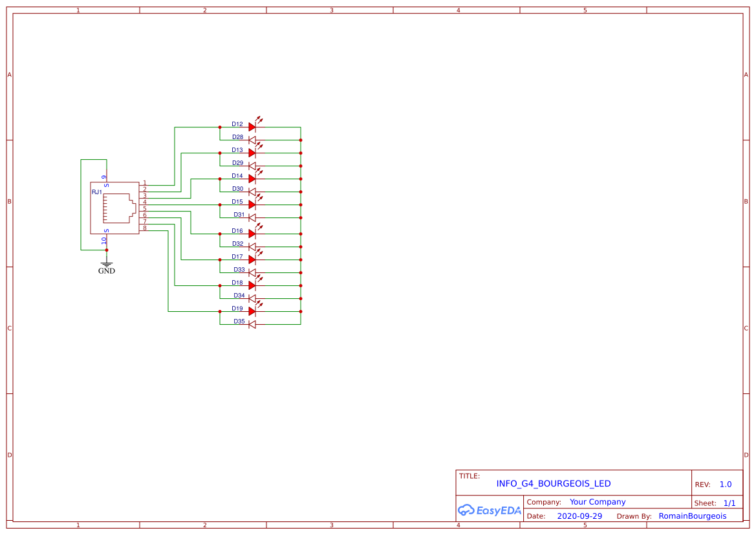Select the LED symbol D19
The image size is (756, 535).
[252, 311]
